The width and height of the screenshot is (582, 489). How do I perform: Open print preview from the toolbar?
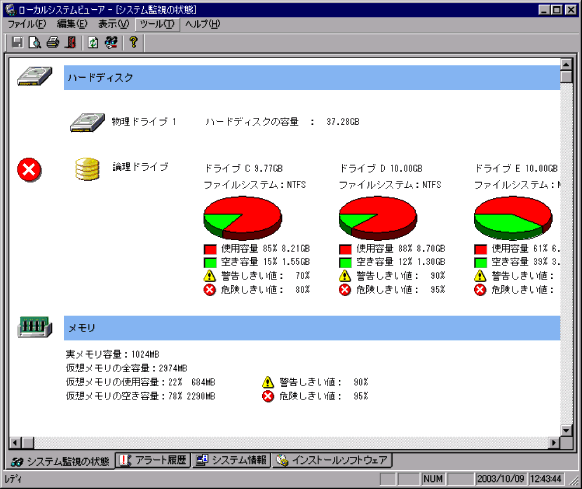point(35,42)
